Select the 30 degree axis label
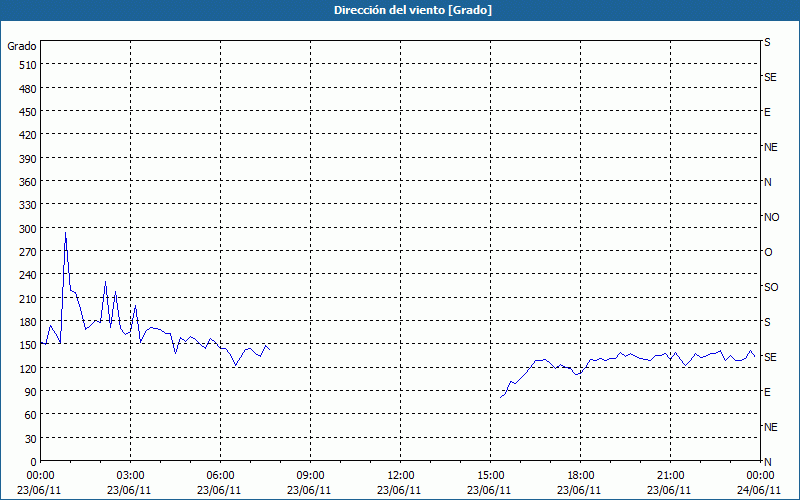This screenshot has height=500, width=800. [31, 439]
